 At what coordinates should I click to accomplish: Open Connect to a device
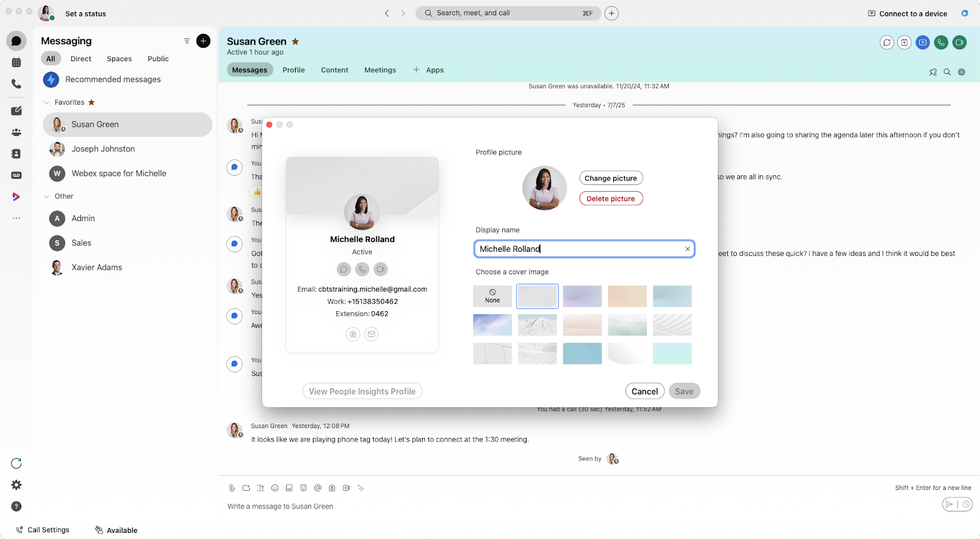point(908,13)
